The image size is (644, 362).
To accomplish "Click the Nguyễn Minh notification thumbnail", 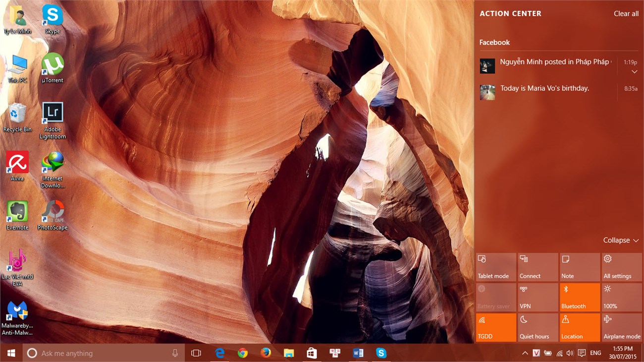I will [x=487, y=66].
